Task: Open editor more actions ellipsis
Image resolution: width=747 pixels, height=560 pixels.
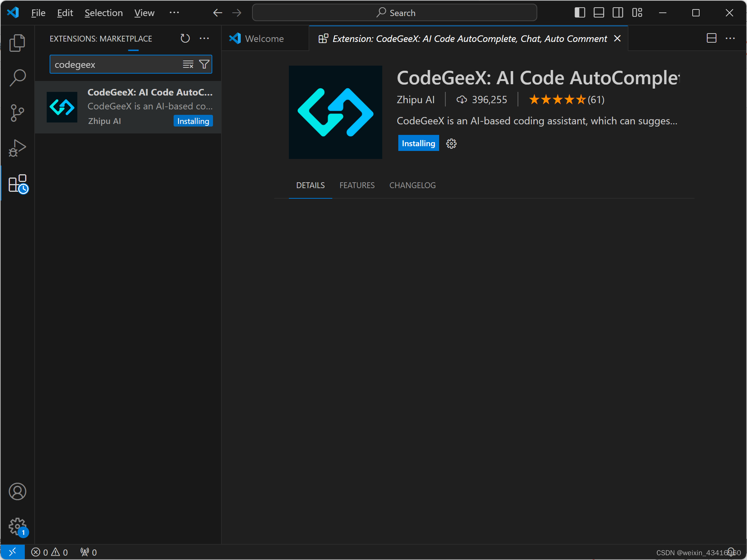Action: click(730, 38)
